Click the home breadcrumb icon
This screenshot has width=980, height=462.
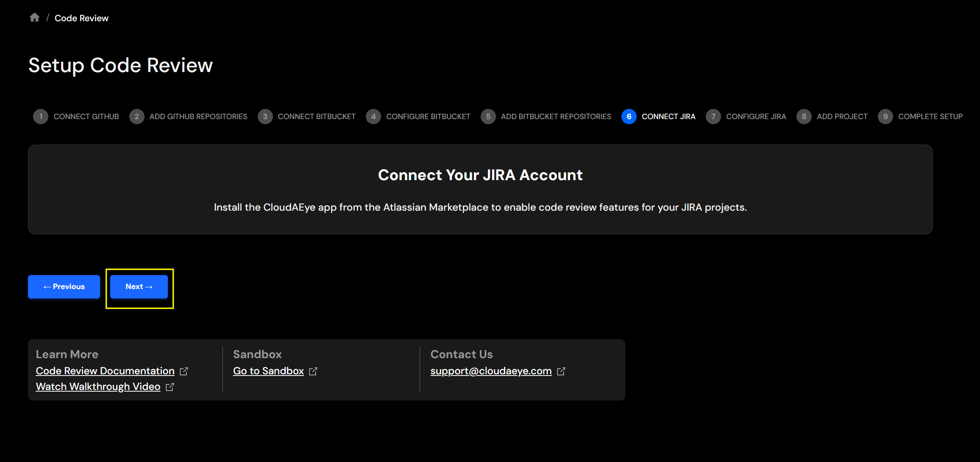[x=34, y=17]
